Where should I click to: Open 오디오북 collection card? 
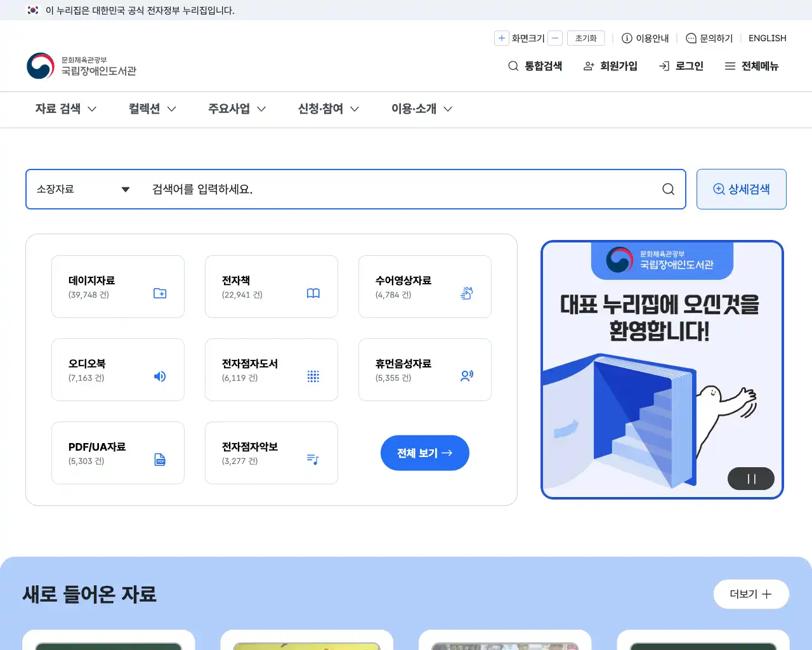coord(118,370)
